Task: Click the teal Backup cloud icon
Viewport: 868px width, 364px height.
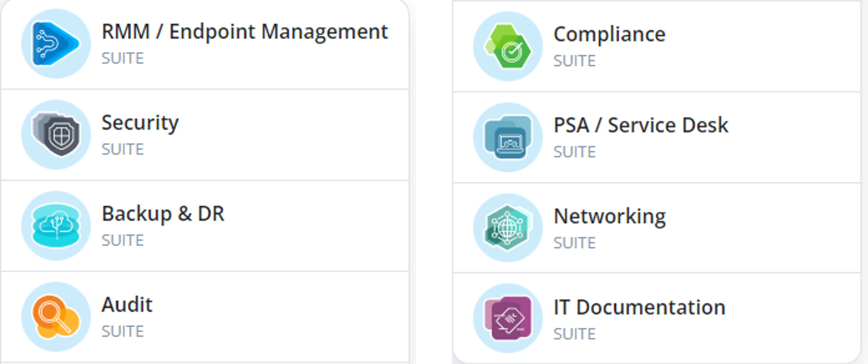Action: (x=56, y=225)
